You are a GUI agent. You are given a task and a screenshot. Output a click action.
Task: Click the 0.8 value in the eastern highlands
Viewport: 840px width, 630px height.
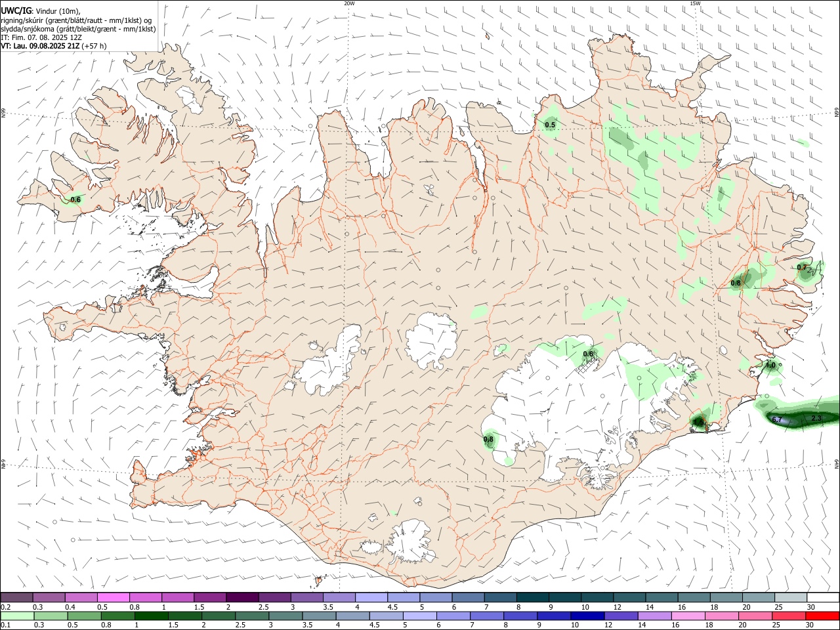pos(736,283)
